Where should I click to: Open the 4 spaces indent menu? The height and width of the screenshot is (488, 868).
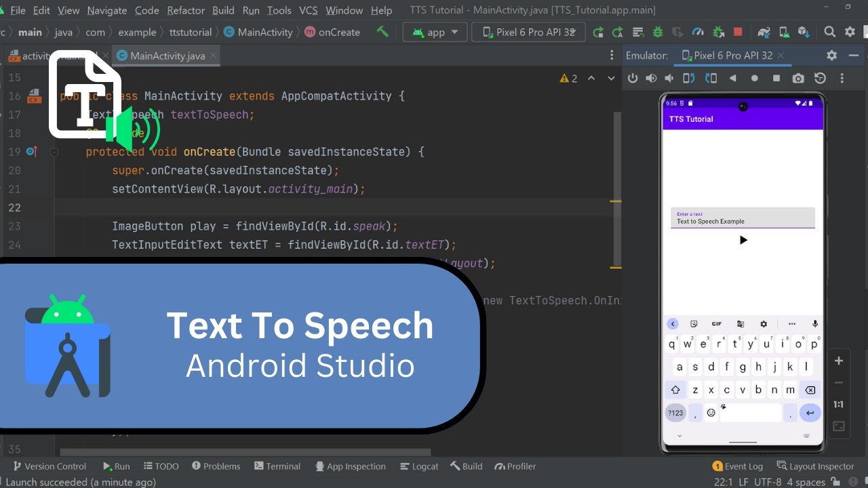806,482
